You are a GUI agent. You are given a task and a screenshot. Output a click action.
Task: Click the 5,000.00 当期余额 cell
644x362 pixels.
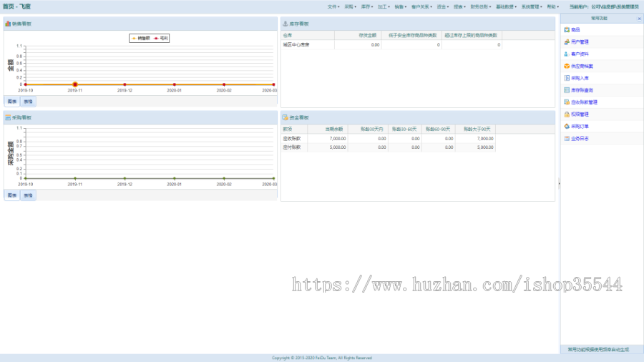tap(327, 147)
